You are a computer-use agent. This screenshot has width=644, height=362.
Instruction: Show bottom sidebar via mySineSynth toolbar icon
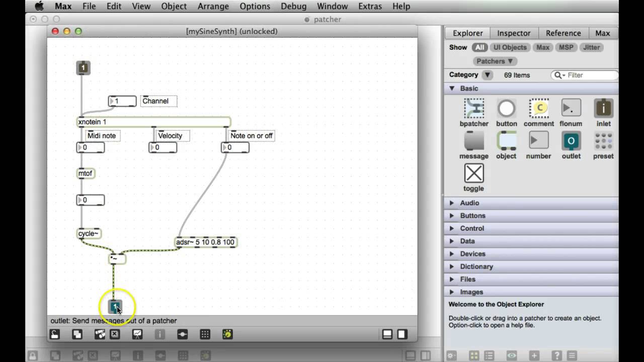click(387, 334)
